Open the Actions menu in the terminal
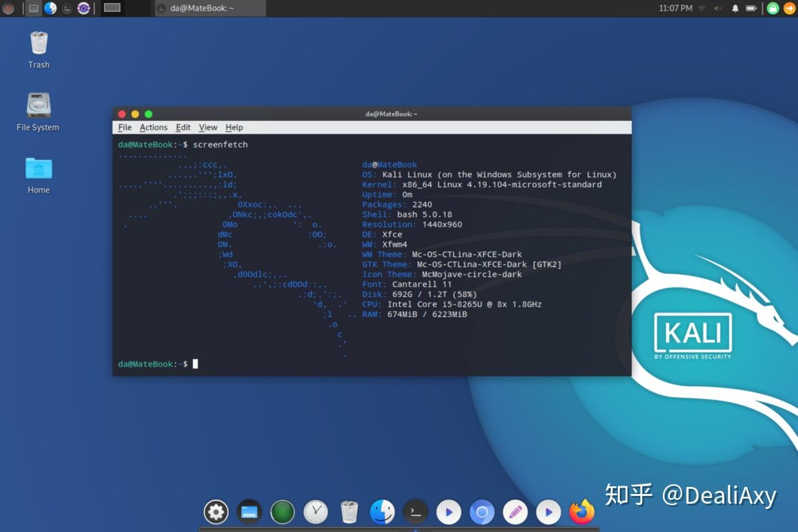The image size is (798, 532). (154, 127)
